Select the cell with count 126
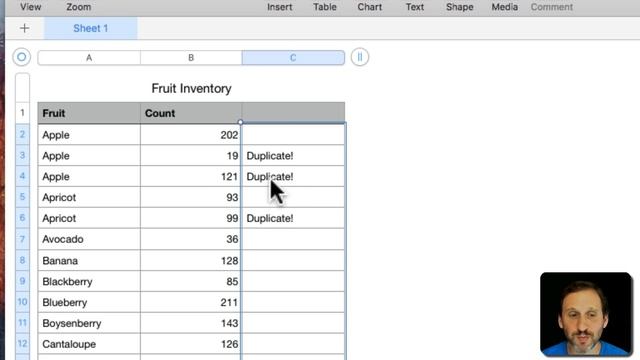This screenshot has width=640, height=360. 191,344
